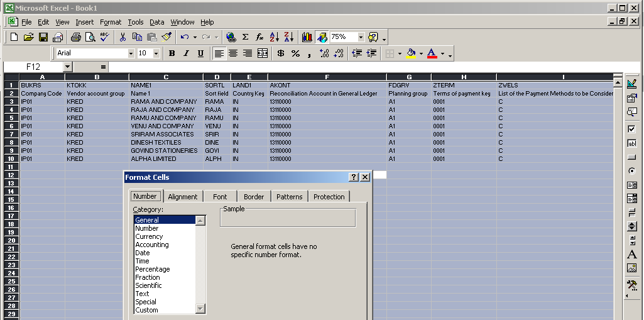644x320 pixels.
Task: Open the font name dropdown showing Arial
Action: [x=131, y=53]
